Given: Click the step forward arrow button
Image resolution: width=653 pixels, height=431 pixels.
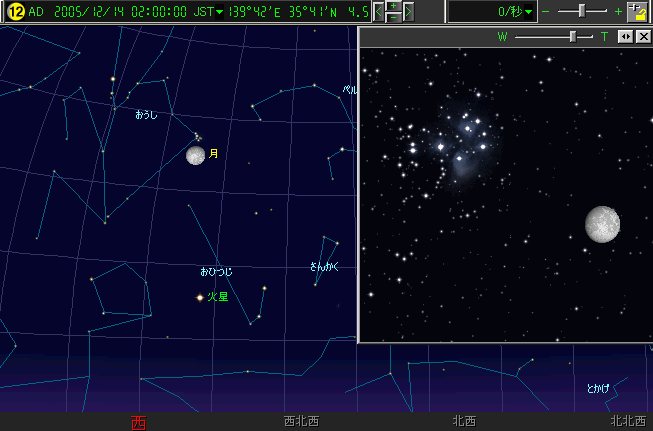Looking at the screenshot, I should [x=408, y=12].
